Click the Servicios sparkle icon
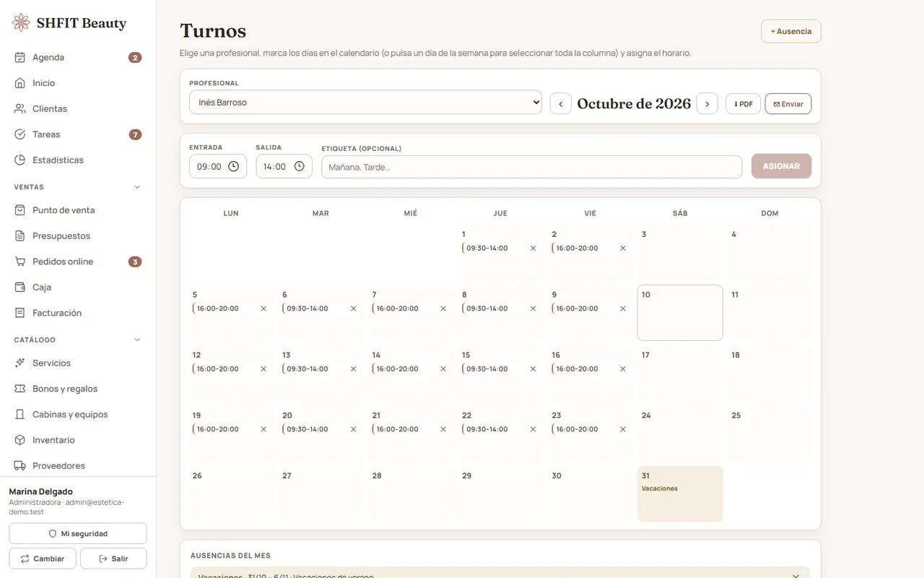Screen dimensions: 924x578 click(x=20, y=363)
